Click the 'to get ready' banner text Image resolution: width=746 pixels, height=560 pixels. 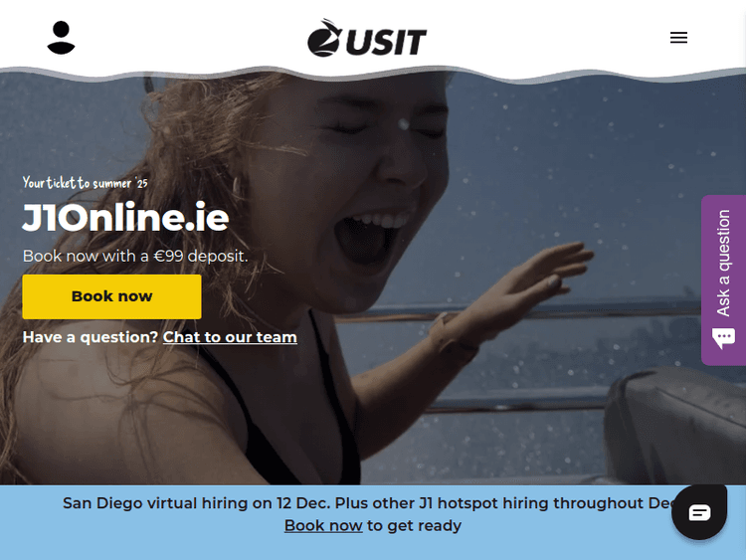click(x=414, y=525)
